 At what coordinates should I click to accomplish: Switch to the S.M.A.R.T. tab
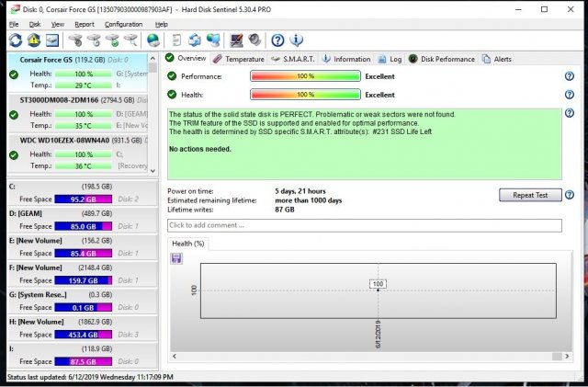click(x=295, y=58)
